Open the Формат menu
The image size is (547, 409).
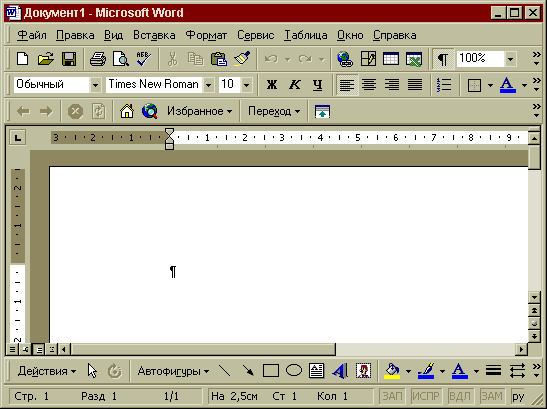[206, 35]
